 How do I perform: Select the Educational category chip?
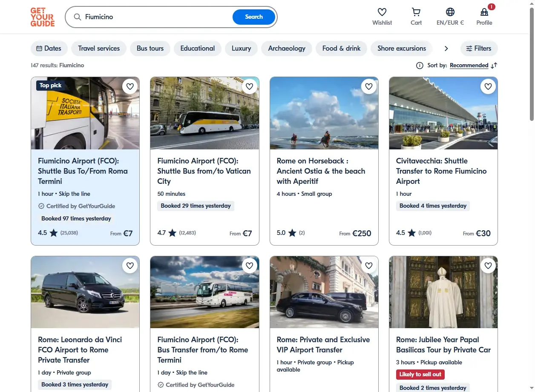(198, 49)
